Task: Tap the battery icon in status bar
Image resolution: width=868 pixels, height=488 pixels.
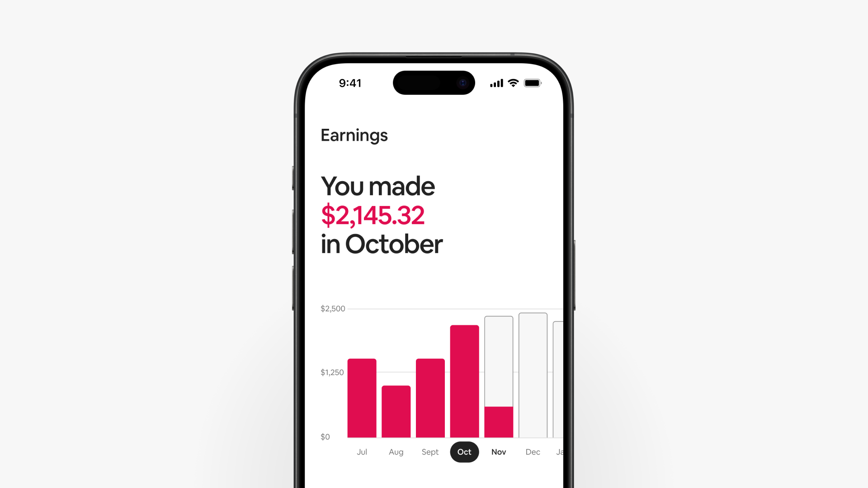Action: (x=533, y=82)
